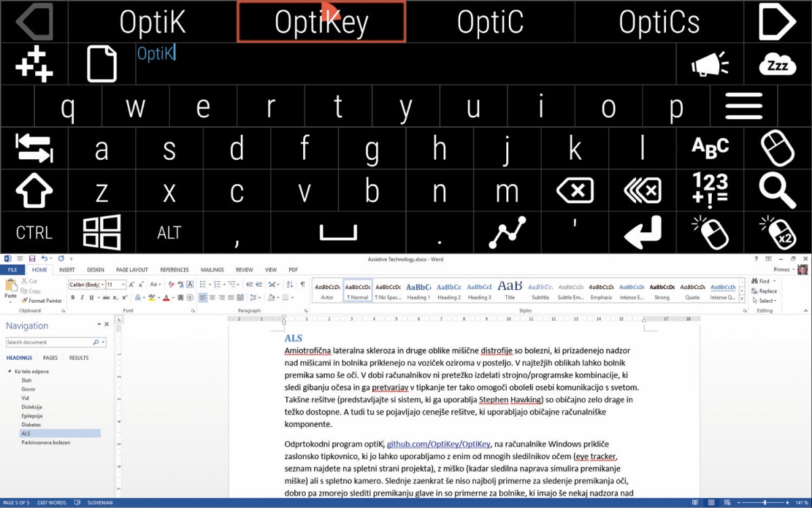
Task: Tap the OptiKey mouse double-click x2 key
Action: [777, 232]
